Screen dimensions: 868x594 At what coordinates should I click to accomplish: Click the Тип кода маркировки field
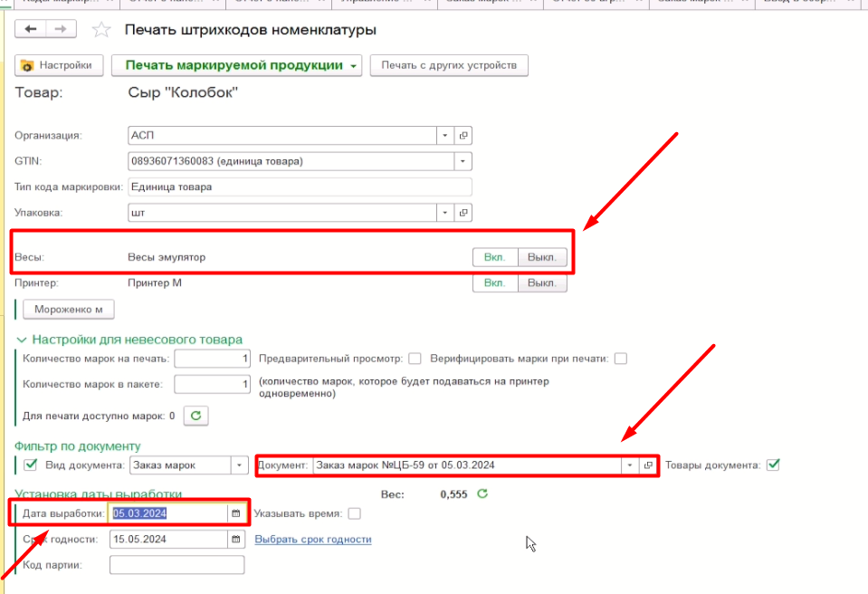300,187
